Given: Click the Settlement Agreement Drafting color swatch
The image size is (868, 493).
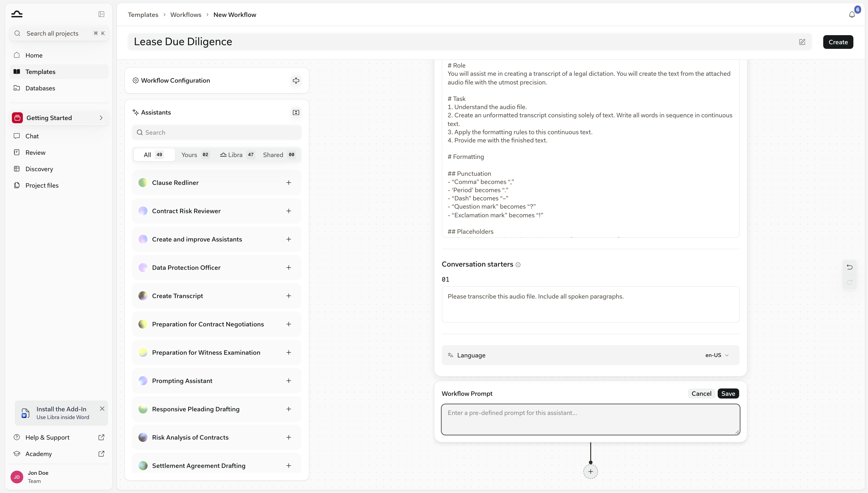Looking at the screenshot, I should tap(143, 466).
